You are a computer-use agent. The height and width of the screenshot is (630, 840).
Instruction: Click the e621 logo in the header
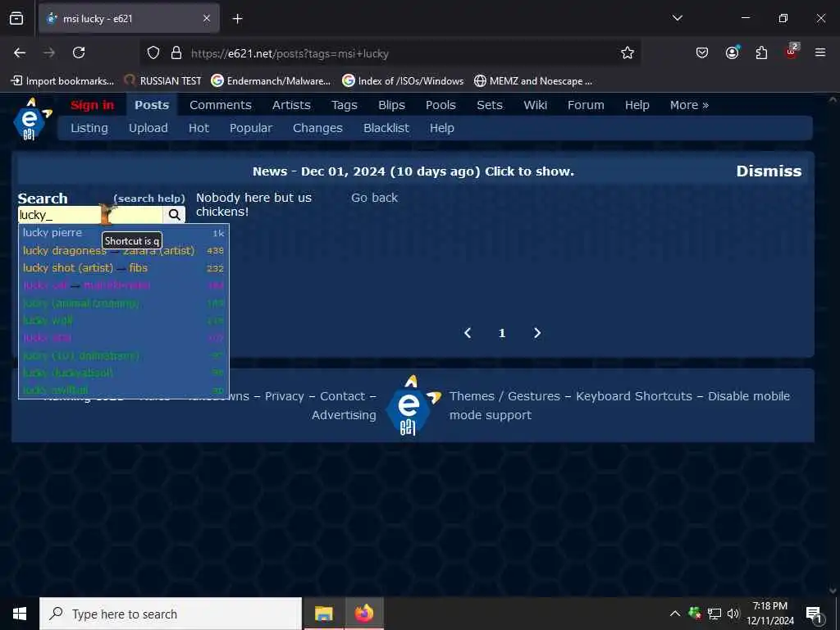(32, 119)
